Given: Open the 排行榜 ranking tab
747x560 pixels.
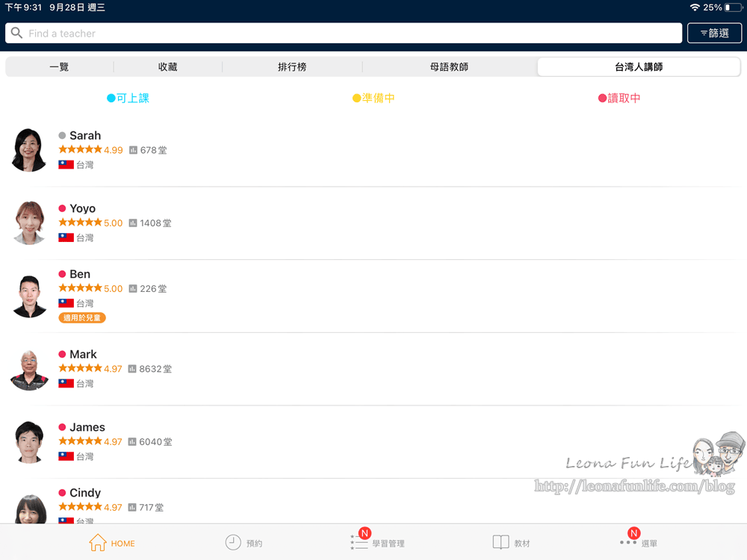Looking at the screenshot, I should click(292, 67).
